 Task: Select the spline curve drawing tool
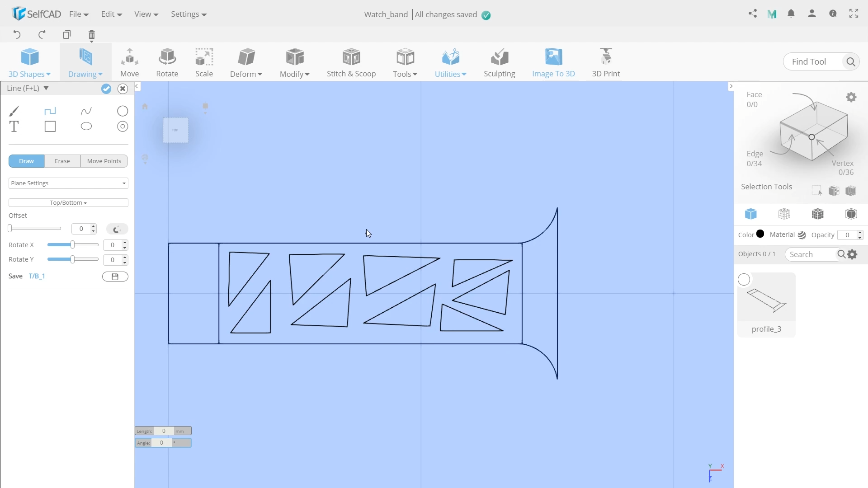pos(86,111)
